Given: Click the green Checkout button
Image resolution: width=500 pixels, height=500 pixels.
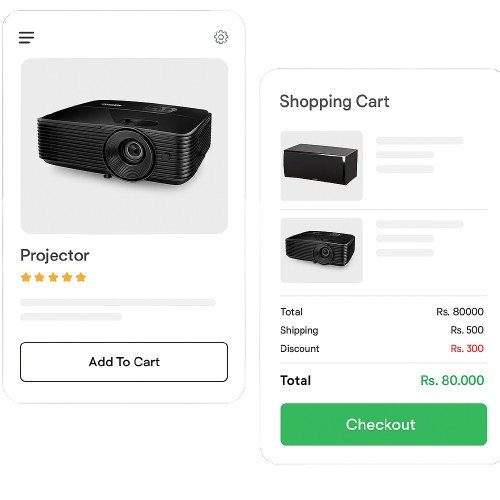Looking at the screenshot, I should click(384, 424).
